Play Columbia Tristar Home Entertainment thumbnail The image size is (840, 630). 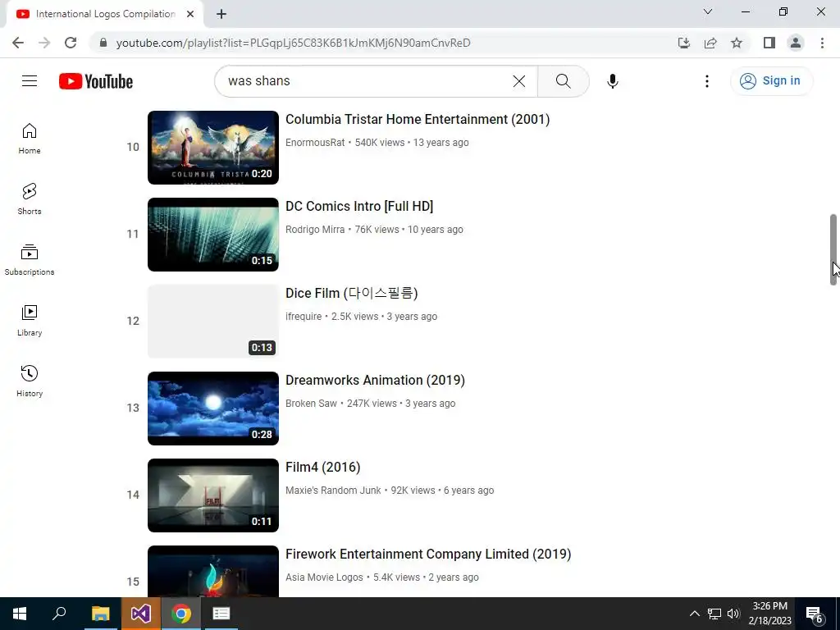[213, 148]
